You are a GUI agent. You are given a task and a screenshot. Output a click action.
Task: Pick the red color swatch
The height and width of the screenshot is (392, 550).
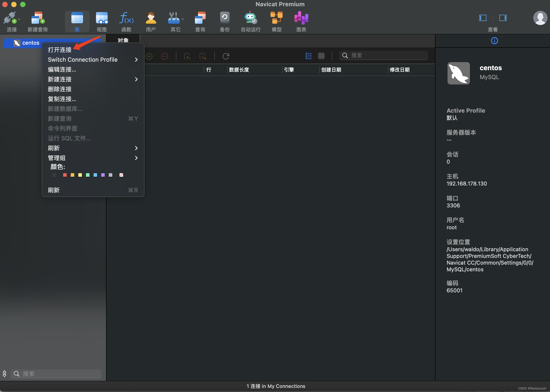coord(65,175)
